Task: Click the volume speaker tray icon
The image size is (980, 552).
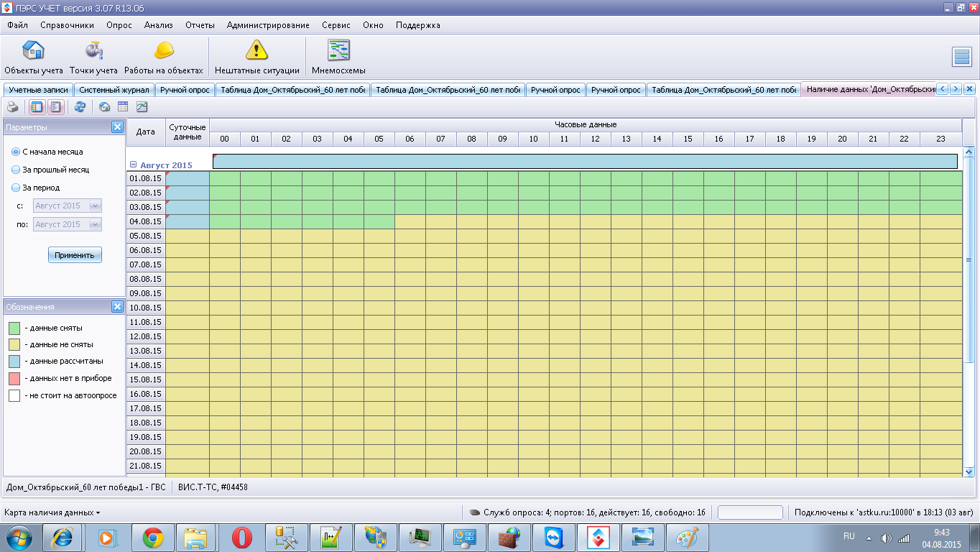Action: pos(886,538)
